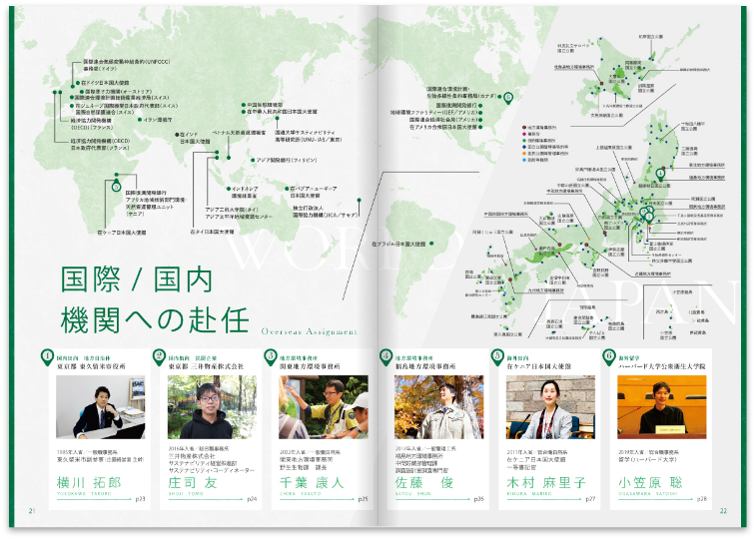
Task: Click the ベトナム天然資源環境省 map label
Action: pos(239,132)
